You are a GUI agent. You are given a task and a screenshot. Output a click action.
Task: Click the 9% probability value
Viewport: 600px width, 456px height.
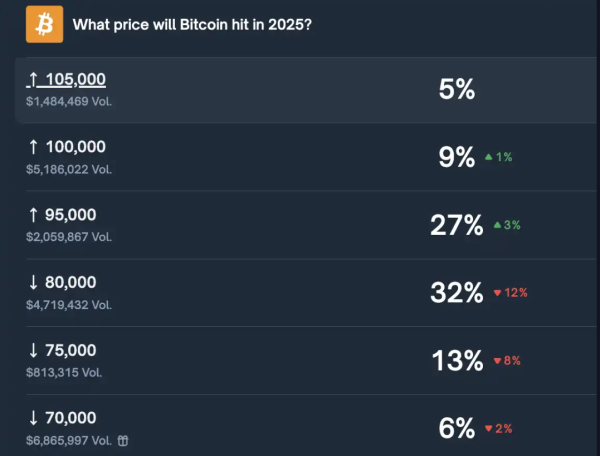[x=456, y=157]
